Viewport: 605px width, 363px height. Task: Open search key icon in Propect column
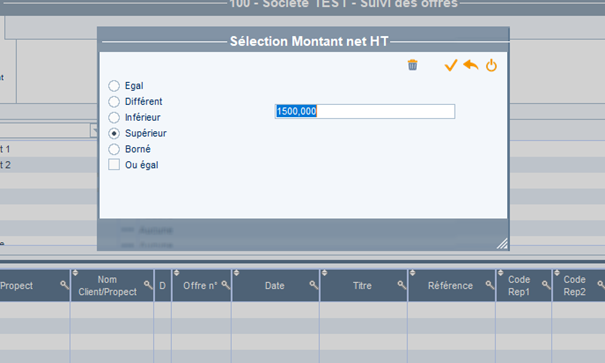pyautogui.click(x=64, y=285)
